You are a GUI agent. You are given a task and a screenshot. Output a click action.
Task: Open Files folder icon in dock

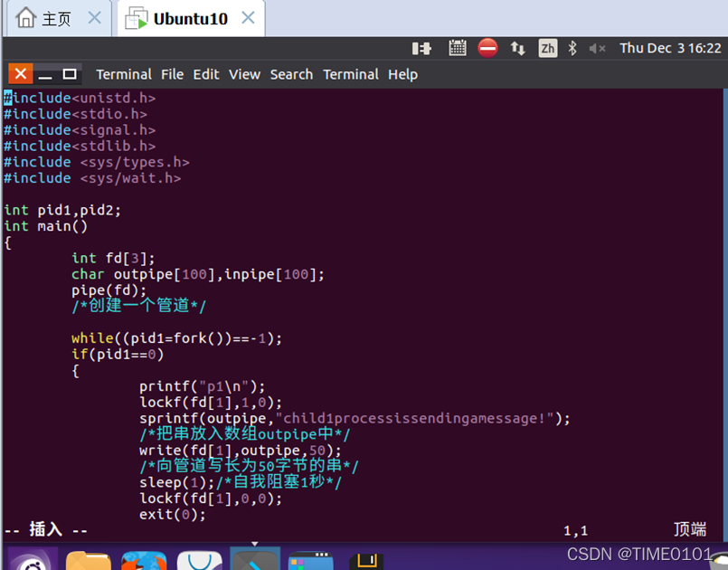click(89, 560)
